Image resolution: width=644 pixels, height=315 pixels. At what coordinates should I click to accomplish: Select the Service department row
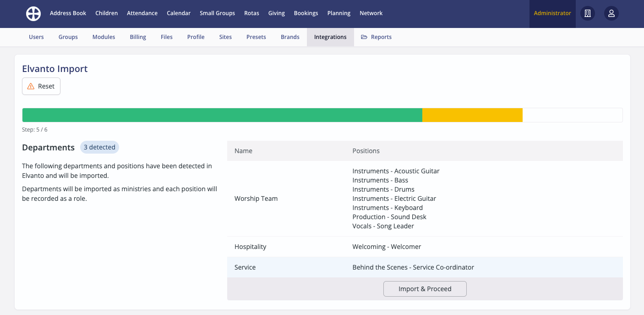click(x=425, y=267)
